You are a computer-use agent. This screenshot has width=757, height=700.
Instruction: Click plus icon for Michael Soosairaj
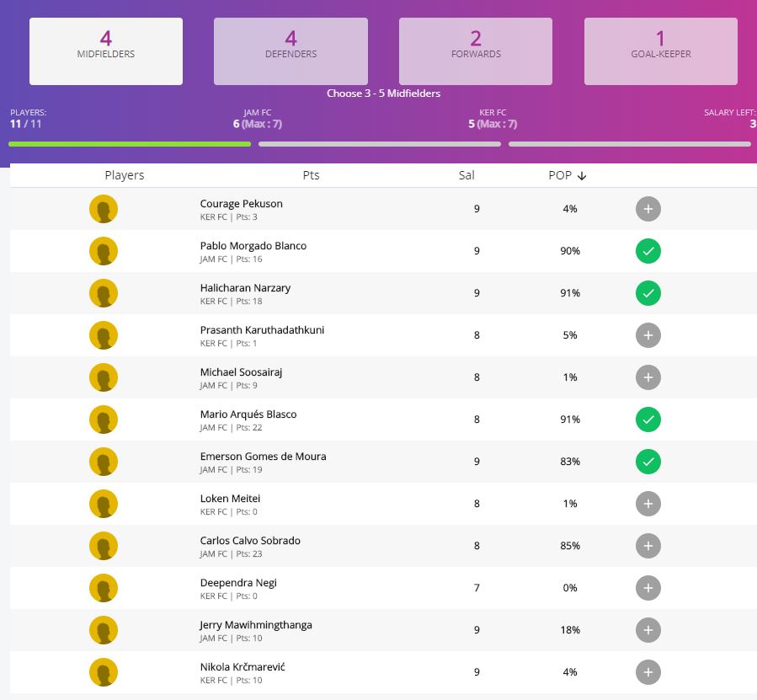648,377
